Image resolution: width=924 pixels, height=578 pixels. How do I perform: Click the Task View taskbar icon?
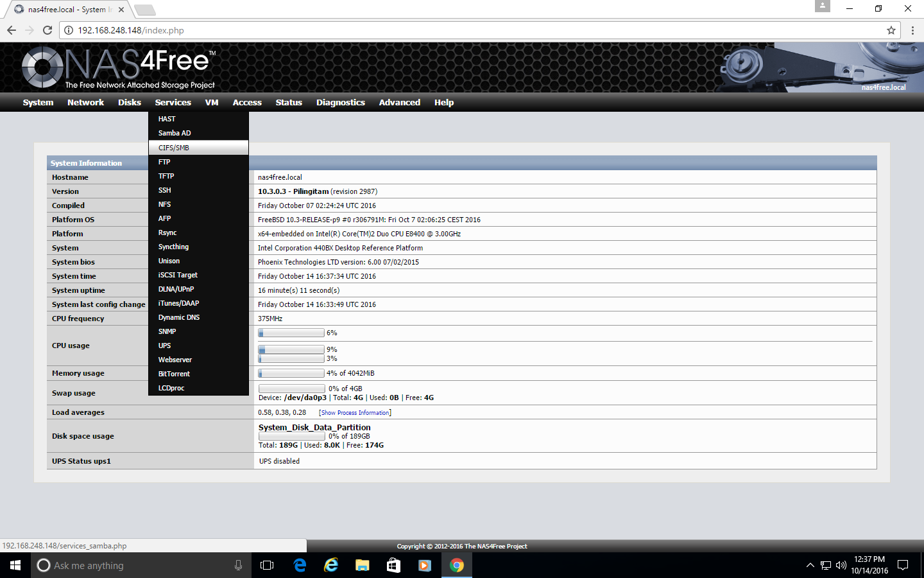[267, 565]
